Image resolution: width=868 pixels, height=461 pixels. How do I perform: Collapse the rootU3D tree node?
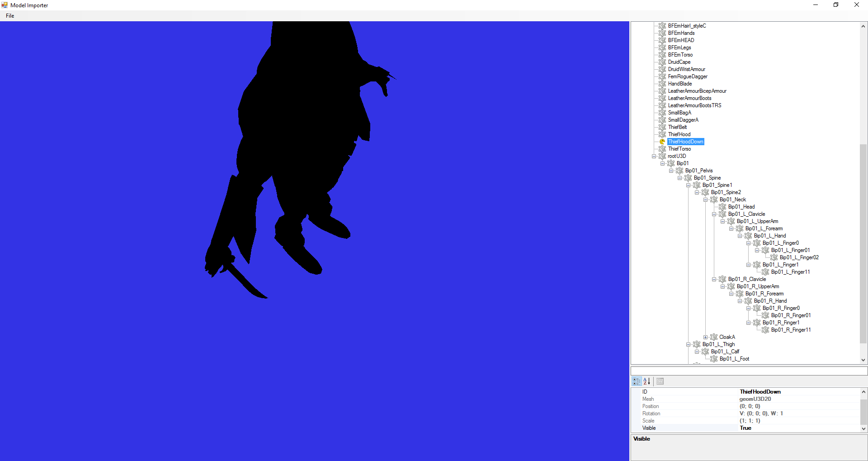654,156
